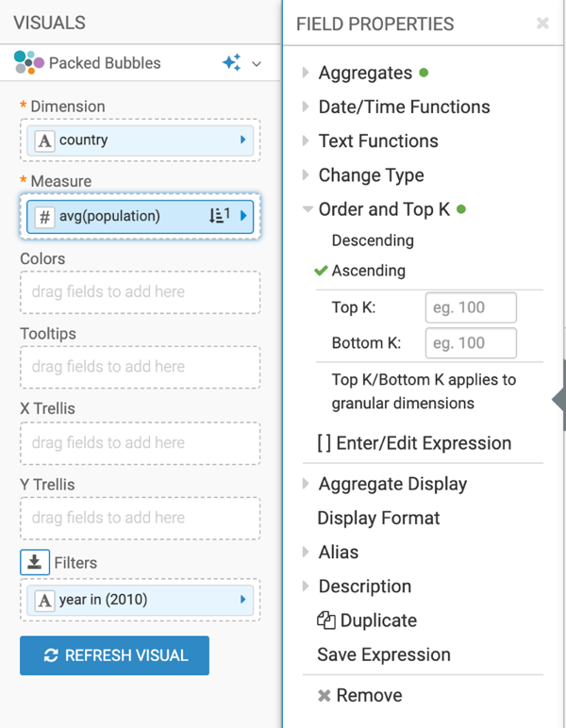Open the Display Format option
This screenshot has height=728, width=566.
pos(378,518)
